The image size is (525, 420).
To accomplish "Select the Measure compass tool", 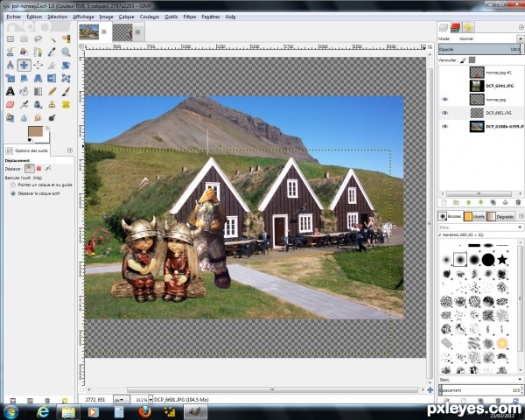I will pyautogui.click(x=10, y=65).
